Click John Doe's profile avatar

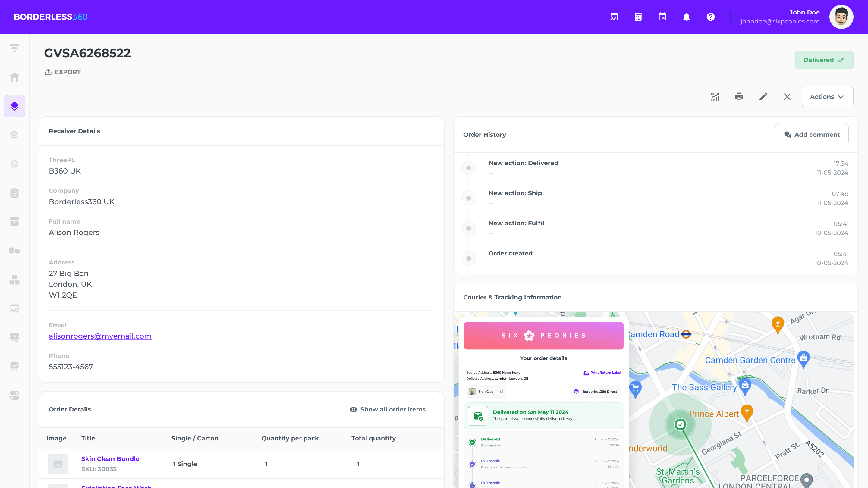click(x=841, y=17)
